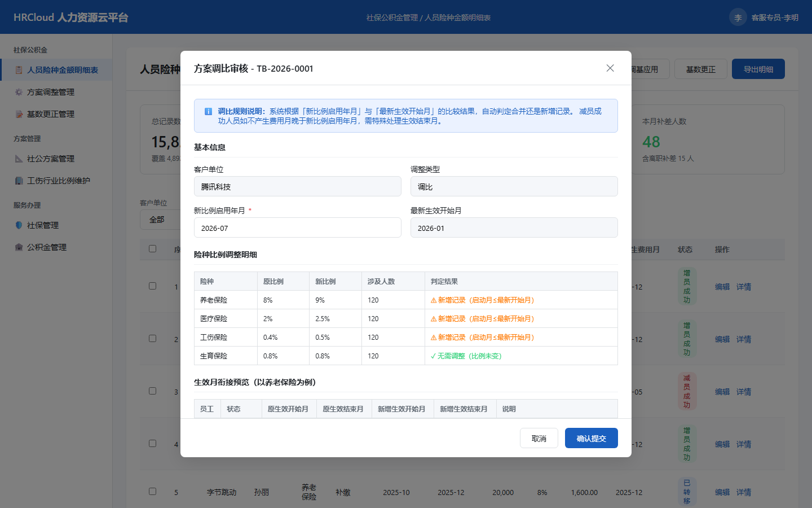Click 导出明细 button
The image size is (812, 508).
758,69
